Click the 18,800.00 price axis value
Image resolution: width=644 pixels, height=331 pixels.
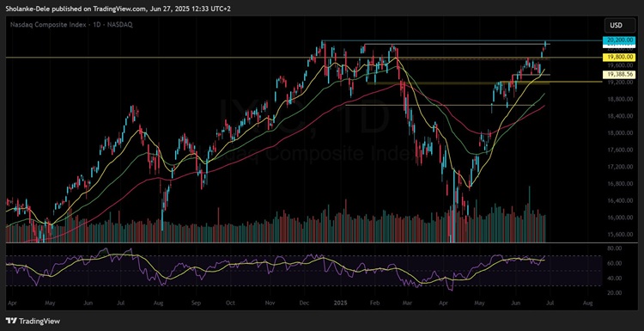click(621, 99)
